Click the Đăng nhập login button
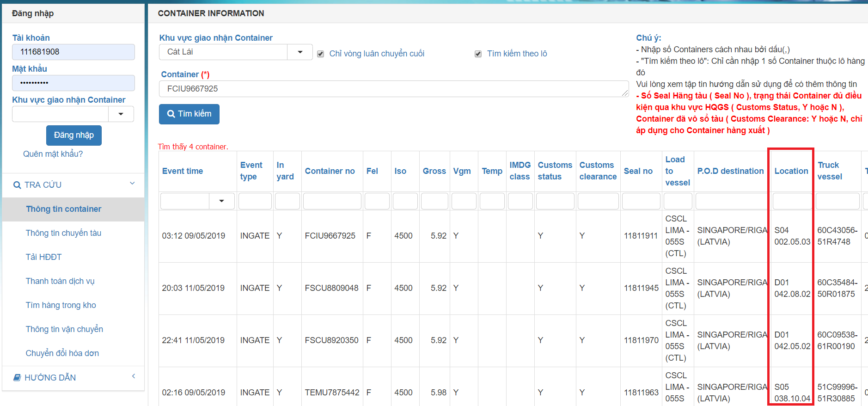 73,135
